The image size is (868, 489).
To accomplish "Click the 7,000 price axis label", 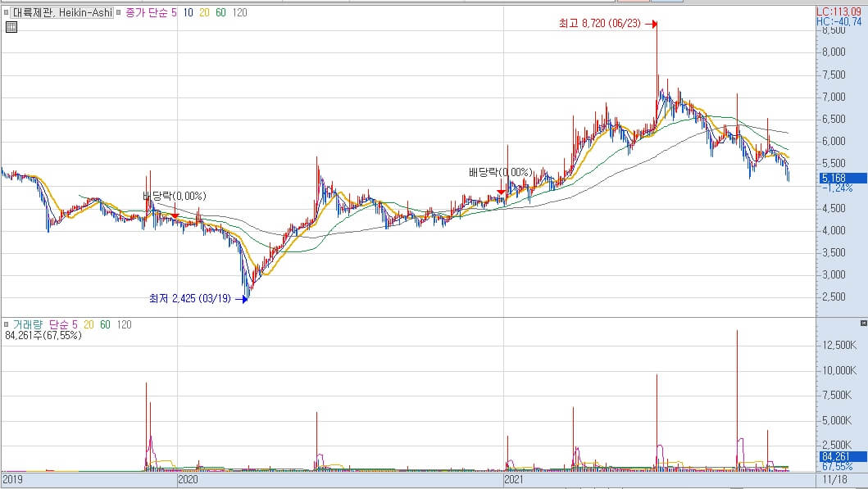I will pos(834,97).
